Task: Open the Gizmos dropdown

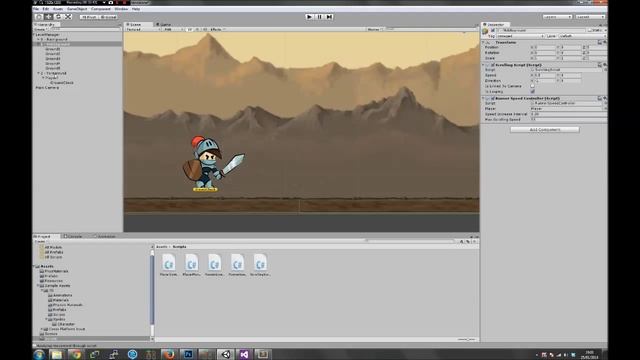Action: click(x=375, y=29)
